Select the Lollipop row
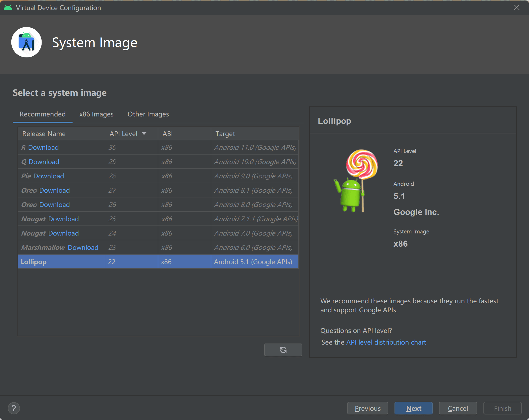This screenshot has height=420, width=529. pyautogui.click(x=158, y=262)
